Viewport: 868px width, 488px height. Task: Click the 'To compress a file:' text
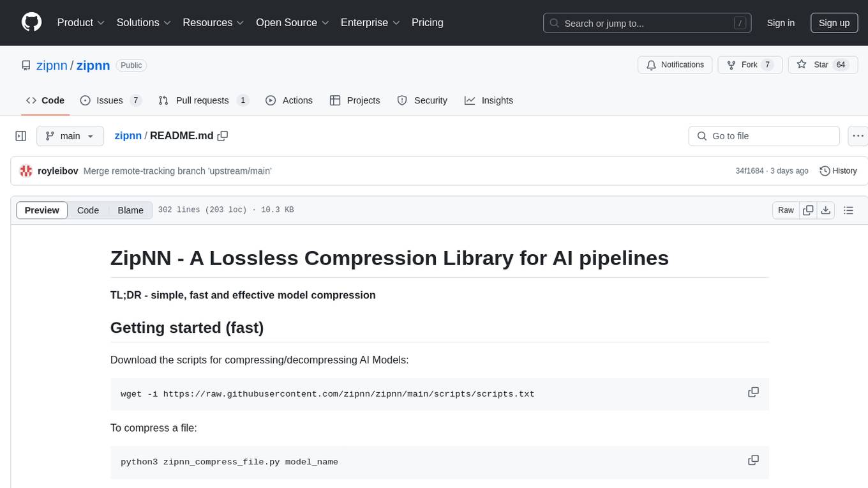coord(154,428)
